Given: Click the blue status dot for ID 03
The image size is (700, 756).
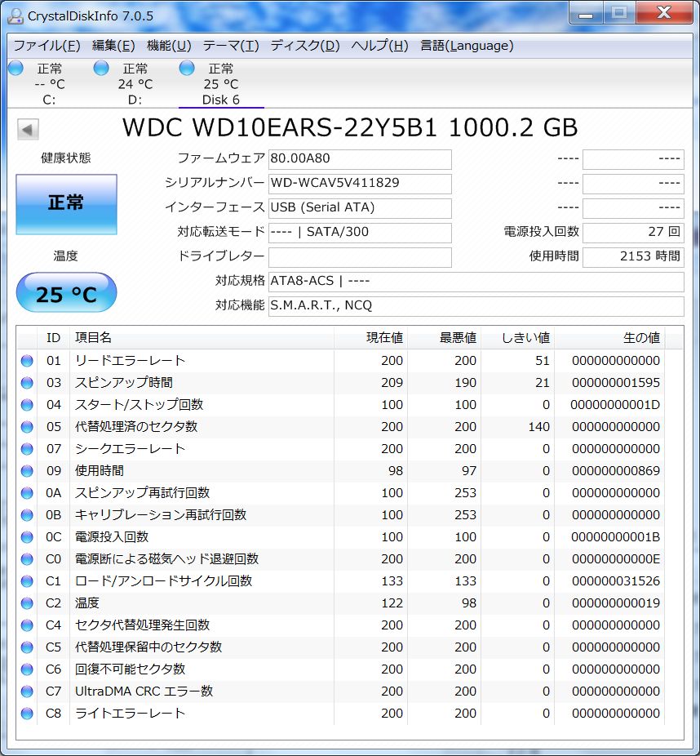Looking at the screenshot, I should (27, 383).
